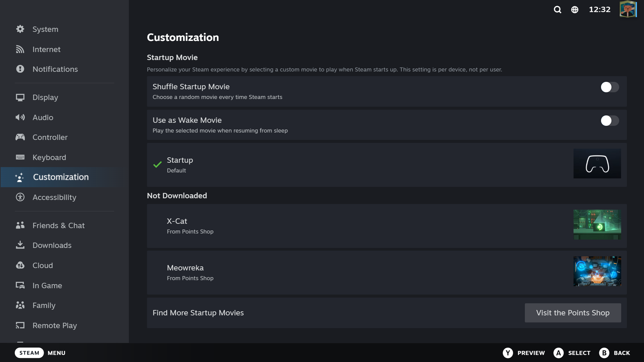Screen dimensions: 644x362
Task: Click the B Back button glyph
Action: coord(604,353)
